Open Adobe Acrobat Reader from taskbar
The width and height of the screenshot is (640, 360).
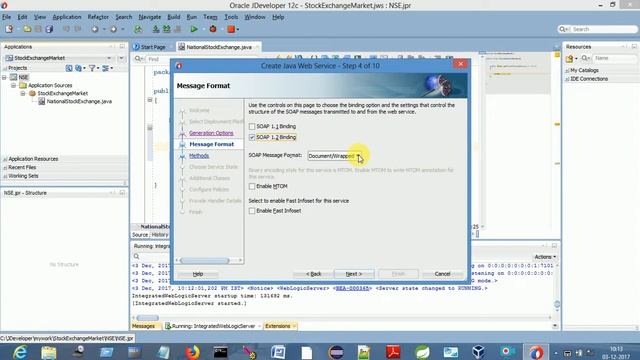click(393, 352)
